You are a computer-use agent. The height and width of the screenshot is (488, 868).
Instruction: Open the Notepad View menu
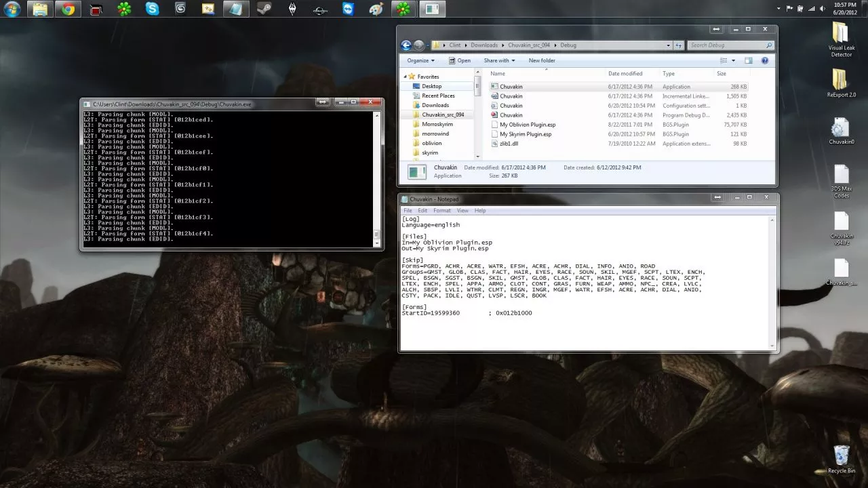pyautogui.click(x=462, y=211)
